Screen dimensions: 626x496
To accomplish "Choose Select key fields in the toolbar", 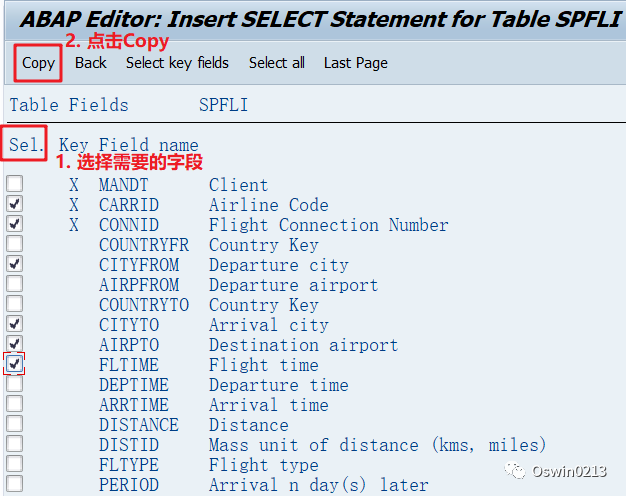I will pos(177,63).
